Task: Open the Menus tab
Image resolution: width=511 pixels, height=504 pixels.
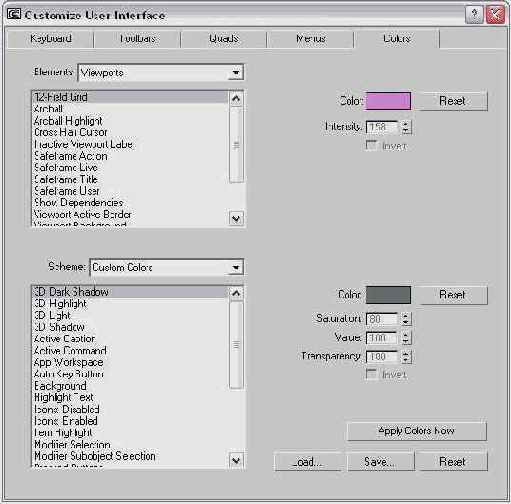Action: point(310,39)
